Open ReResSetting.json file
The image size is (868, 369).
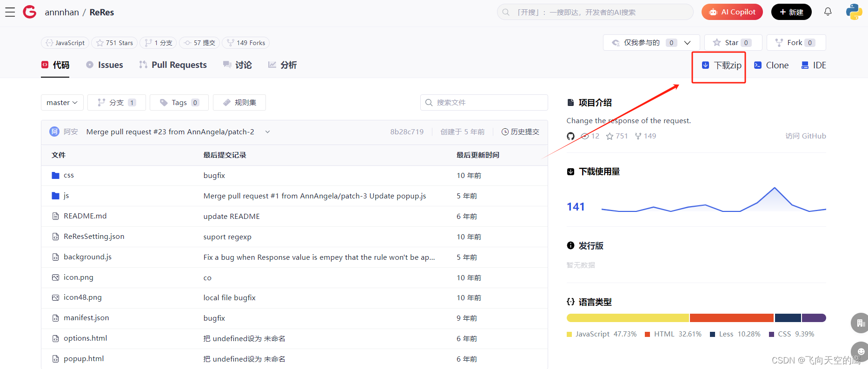94,237
